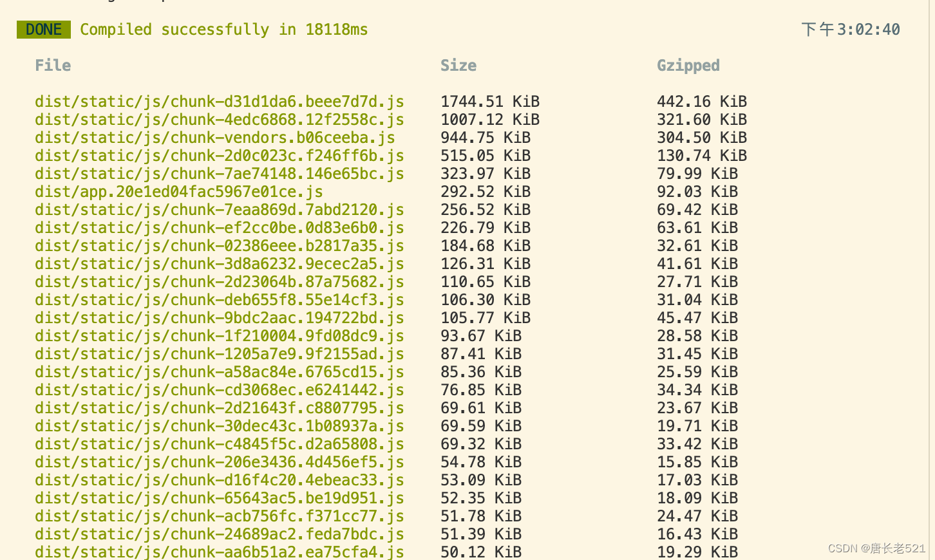Select file chunk-d31d1da6.beee7d7d.js
935x560 pixels.
(220, 102)
